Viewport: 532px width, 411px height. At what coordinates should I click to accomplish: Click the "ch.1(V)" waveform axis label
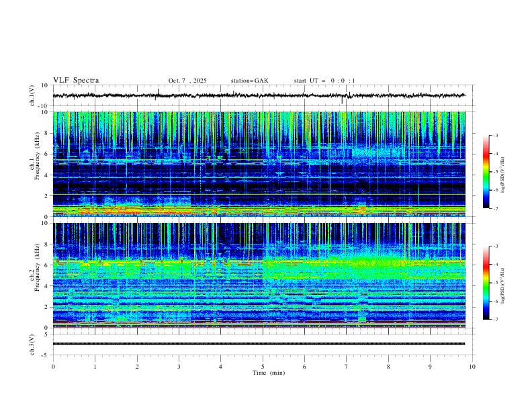tap(32, 95)
